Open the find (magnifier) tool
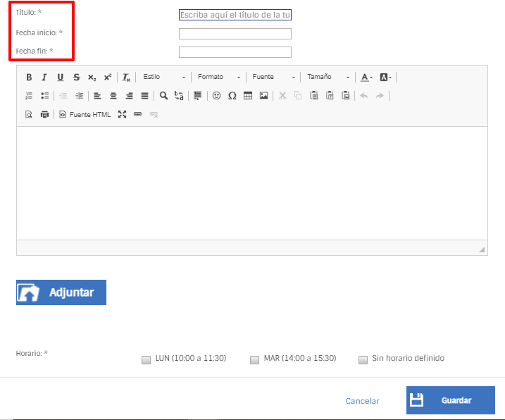This screenshot has height=420, width=505. [163, 96]
